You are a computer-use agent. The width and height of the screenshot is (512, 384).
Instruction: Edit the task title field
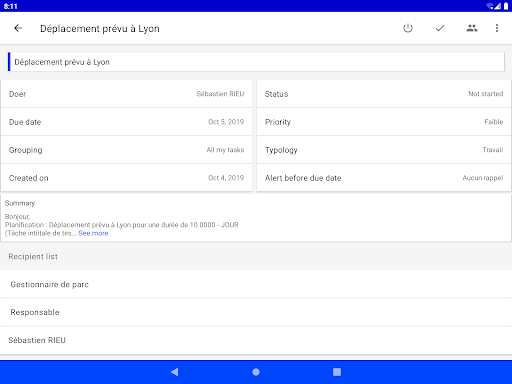256,62
